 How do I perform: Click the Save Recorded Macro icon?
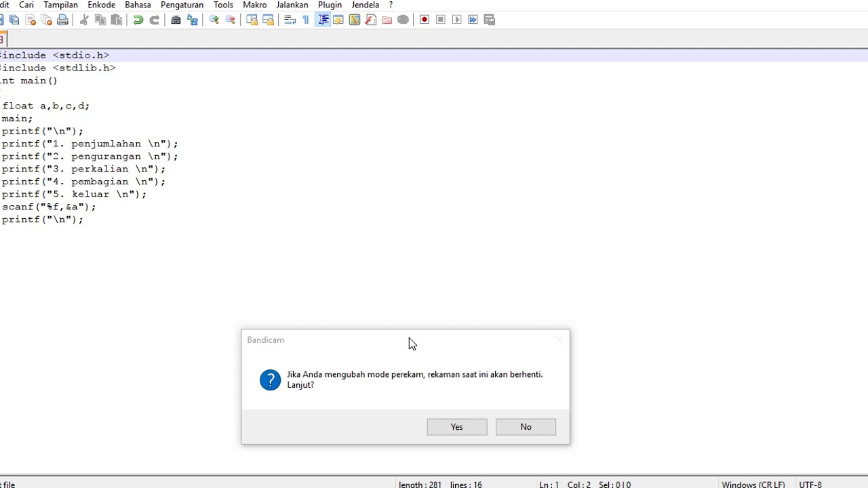pos(490,20)
